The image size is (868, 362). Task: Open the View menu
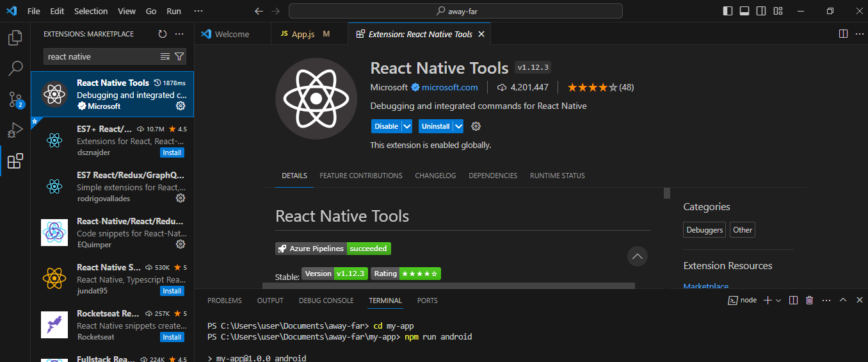point(127,12)
